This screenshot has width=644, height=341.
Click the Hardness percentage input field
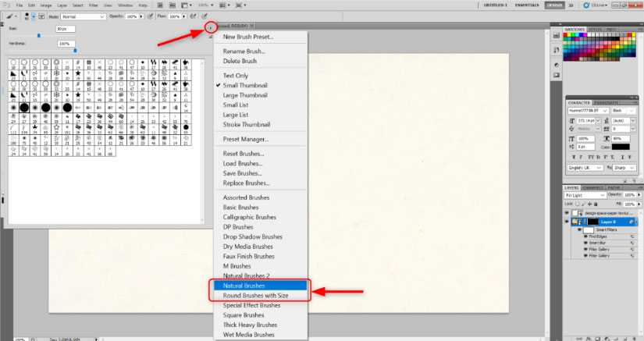pos(66,44)
